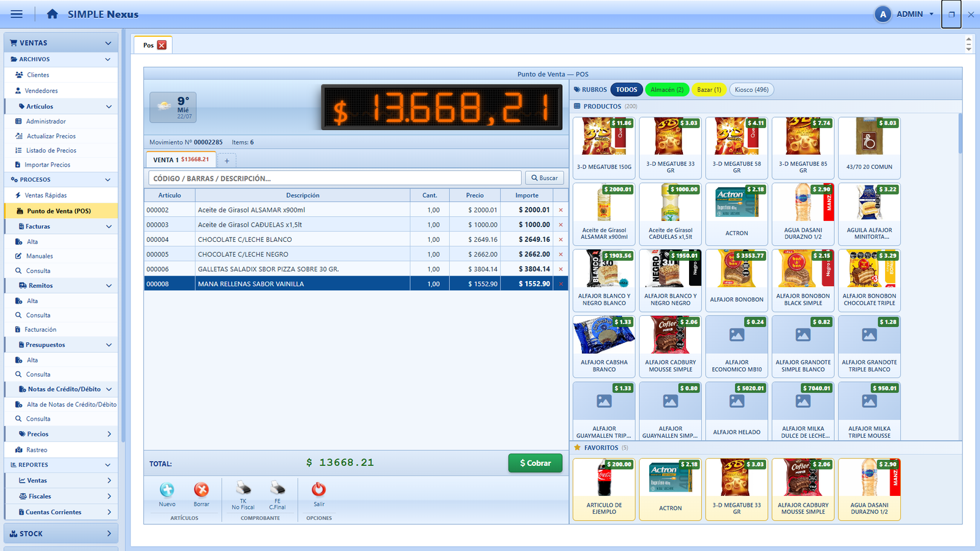Image resolution: width=980 pixels, height=551 pixels.
Task: Open Rastreo in the sidebar
Action: (37, 450)
